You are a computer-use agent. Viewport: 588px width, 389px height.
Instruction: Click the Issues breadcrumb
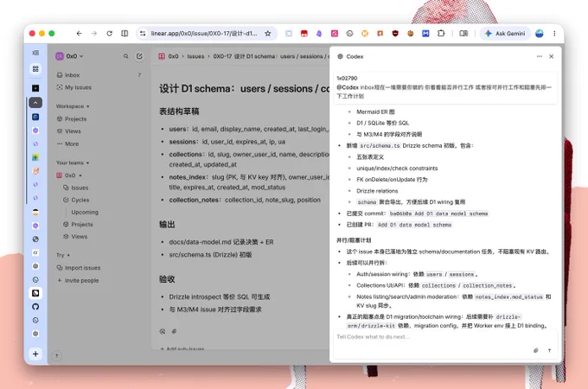tap(195, 56)
